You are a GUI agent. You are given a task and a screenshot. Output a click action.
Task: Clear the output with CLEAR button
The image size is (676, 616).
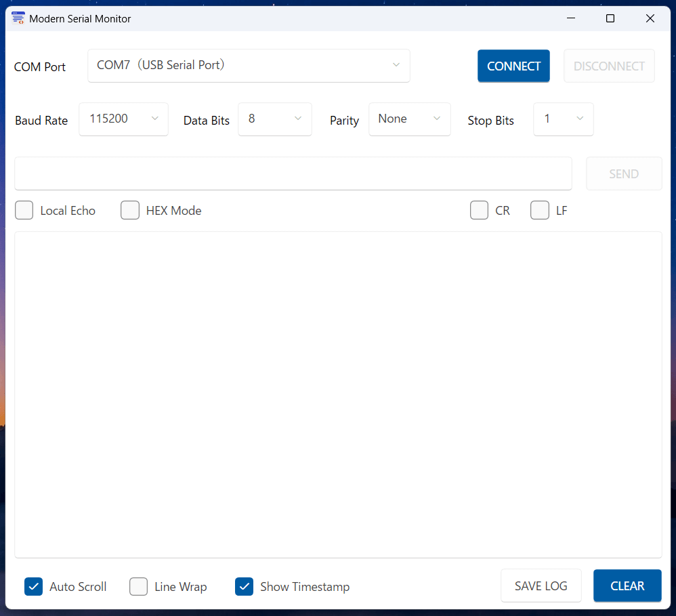click(627, 586)
